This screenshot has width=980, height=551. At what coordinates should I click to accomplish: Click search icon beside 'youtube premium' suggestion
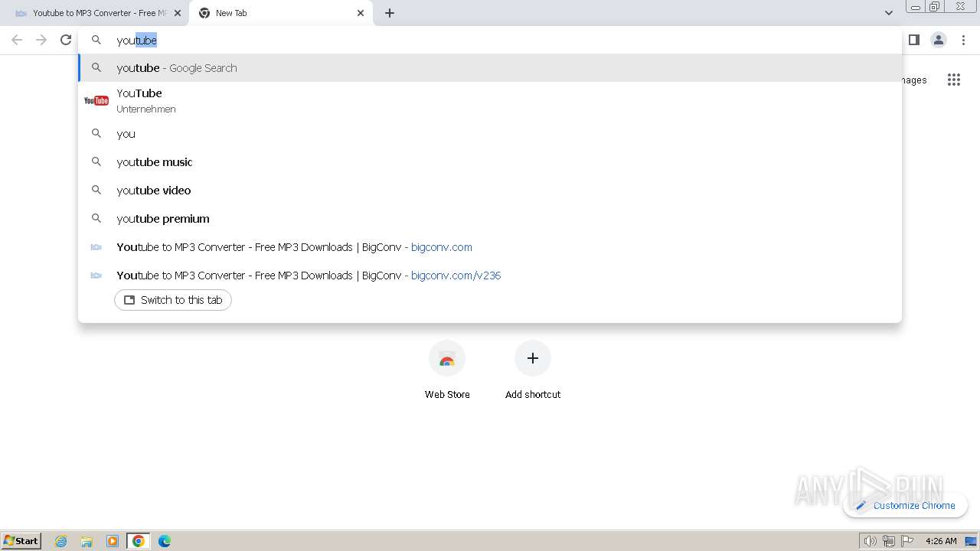click(x=96, y=218)
